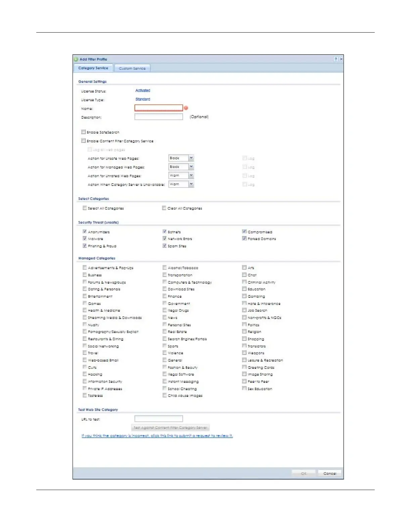The width and height of the screenshot is (411, 532).
Task: Check Log for Unsafe Web Pages
Action: click(x=245, y=158)
